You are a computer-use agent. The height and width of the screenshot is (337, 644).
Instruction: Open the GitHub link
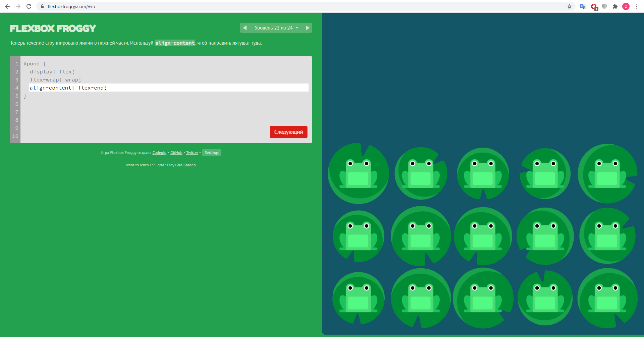tap(176, 153)
